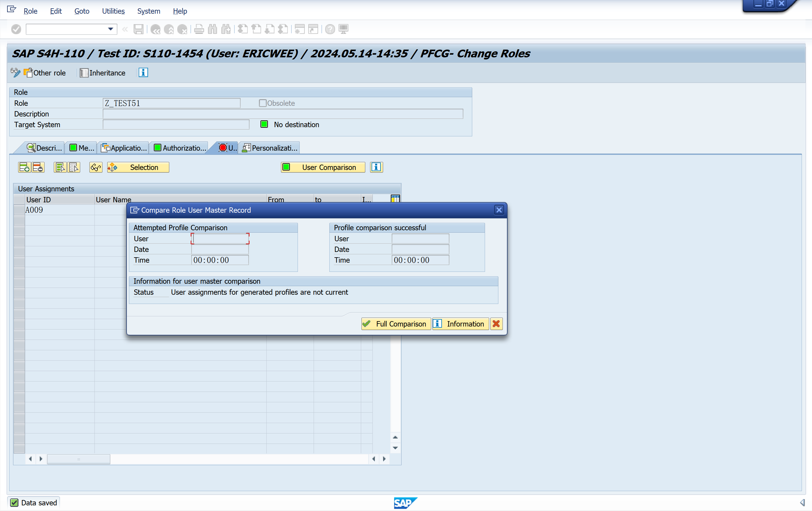The height and width of the screenshot is (511, 812).
Task: Switch to the Authorizations tab
Action: [x=180, y=148]
